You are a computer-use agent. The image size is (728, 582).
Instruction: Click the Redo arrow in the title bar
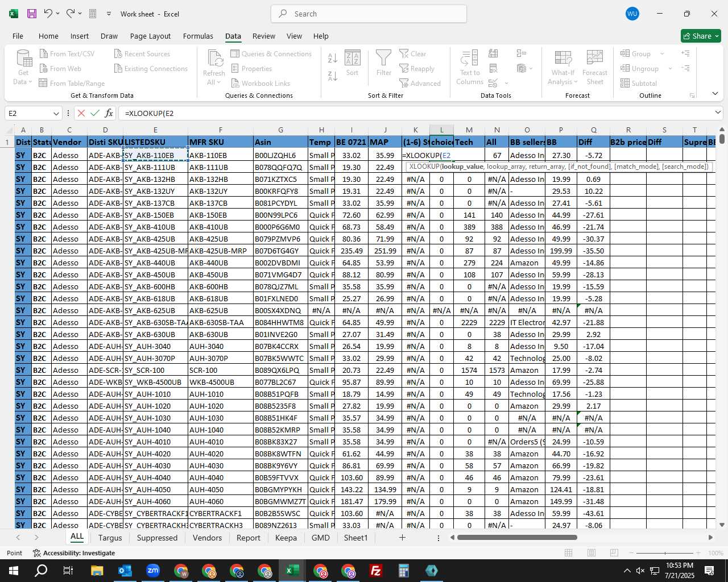pos(71,14)
